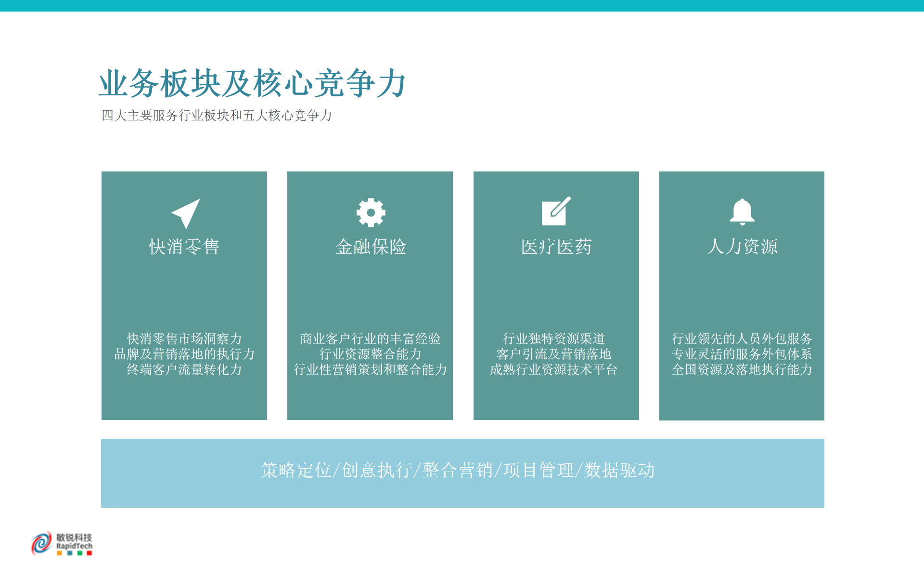Click the line 行业性营销策划和整合能力
The width and height of the screenshot is (924, 578).
pos(371,369)
